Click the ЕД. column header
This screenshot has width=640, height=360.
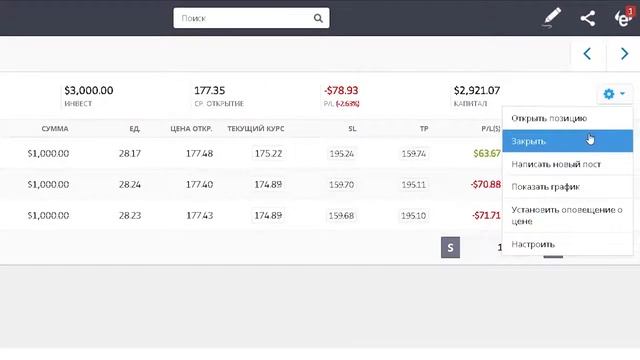(135, 129)
